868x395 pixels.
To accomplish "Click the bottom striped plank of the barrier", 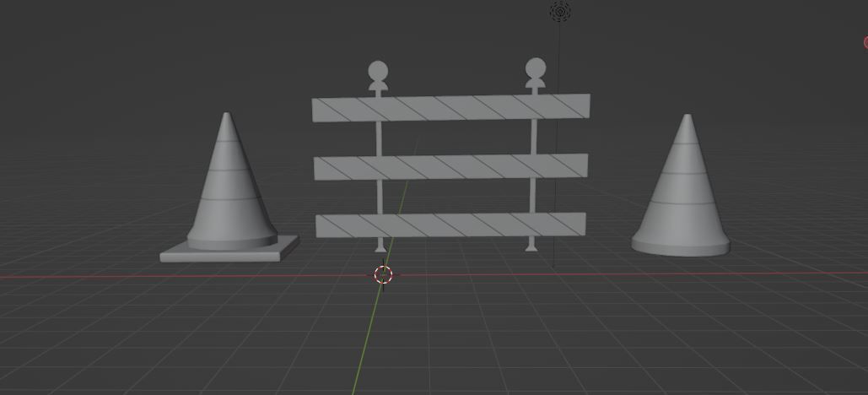I will click(450, 225).
